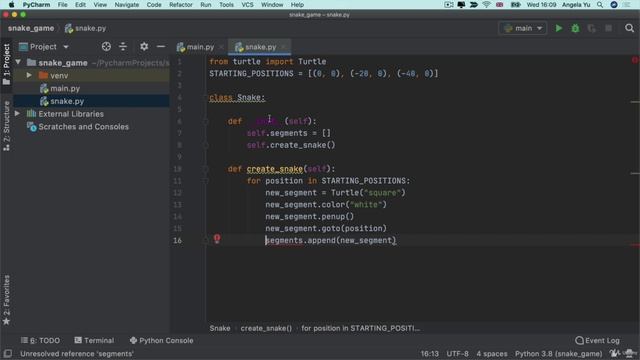This screenshot has height=360, width=640.
Task: Fold the create_snake method at line 10
Action: (x=206, y=169)
